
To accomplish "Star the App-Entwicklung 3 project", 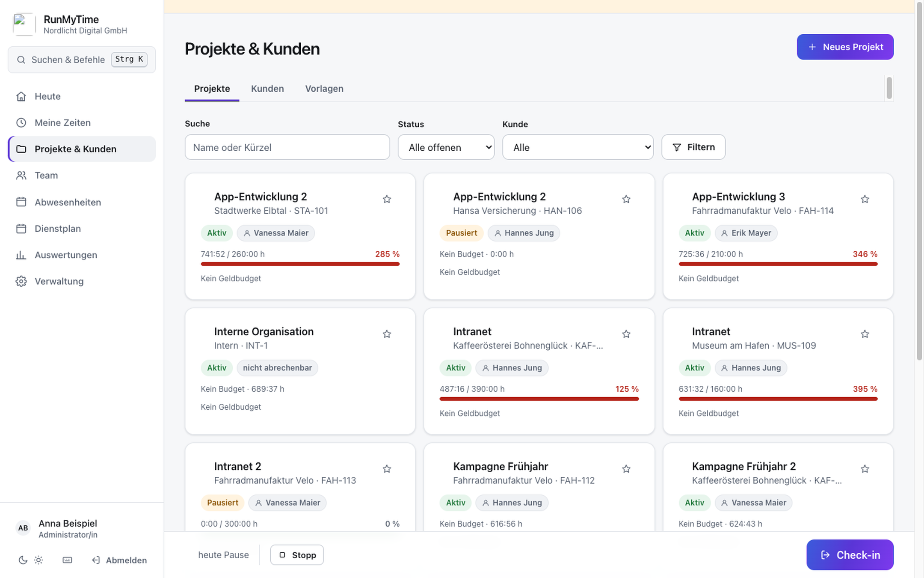I will point(865,199).
